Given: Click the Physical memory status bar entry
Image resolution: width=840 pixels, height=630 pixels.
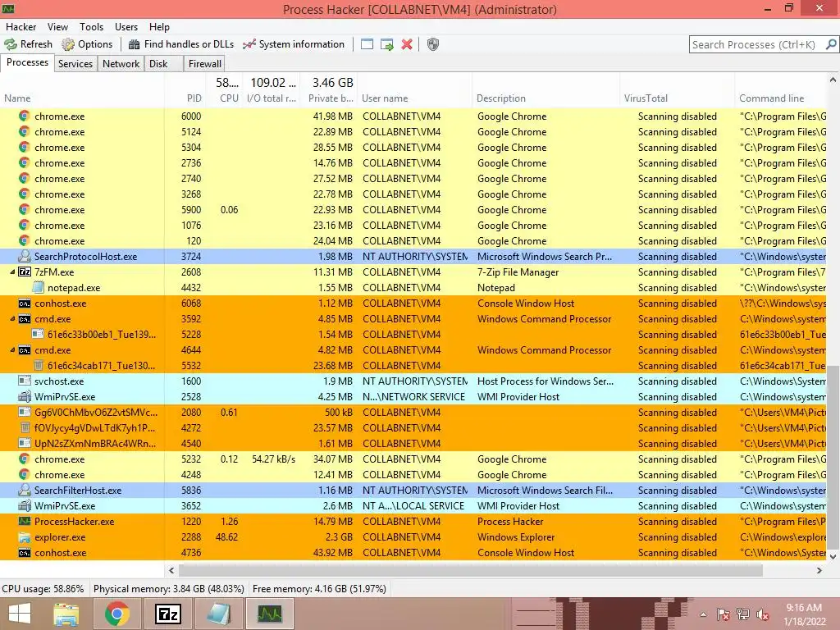Looking at the screenshot, I should pyautogui.click(x=169, y=589).
